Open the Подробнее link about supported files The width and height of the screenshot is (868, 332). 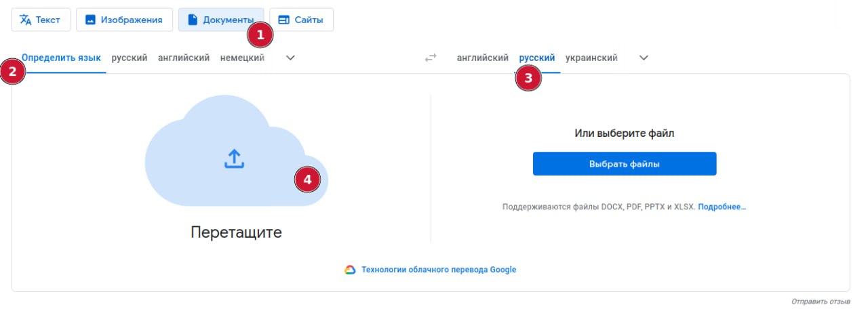722,207
